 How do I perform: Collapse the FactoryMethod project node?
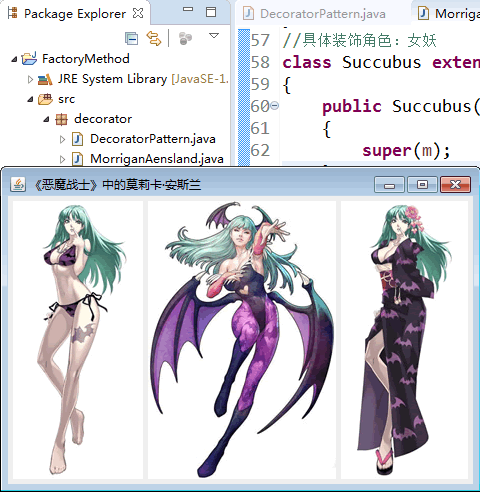pos(14,60)
